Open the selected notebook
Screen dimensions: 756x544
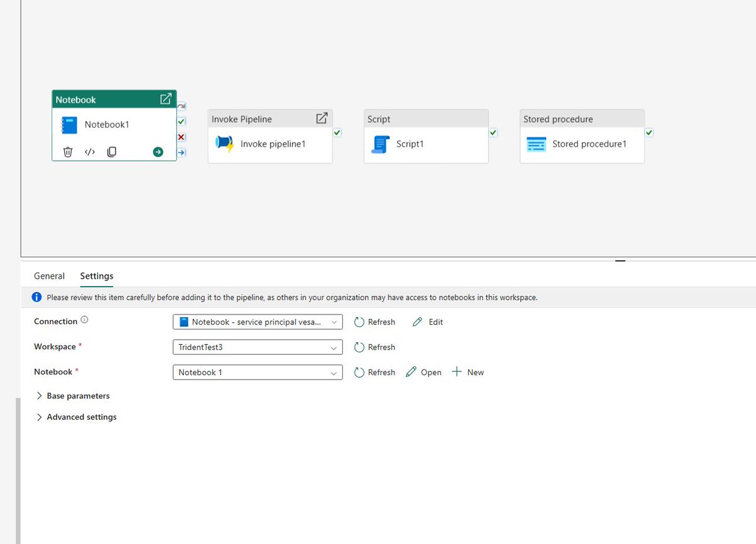click(x=423, y=372)
